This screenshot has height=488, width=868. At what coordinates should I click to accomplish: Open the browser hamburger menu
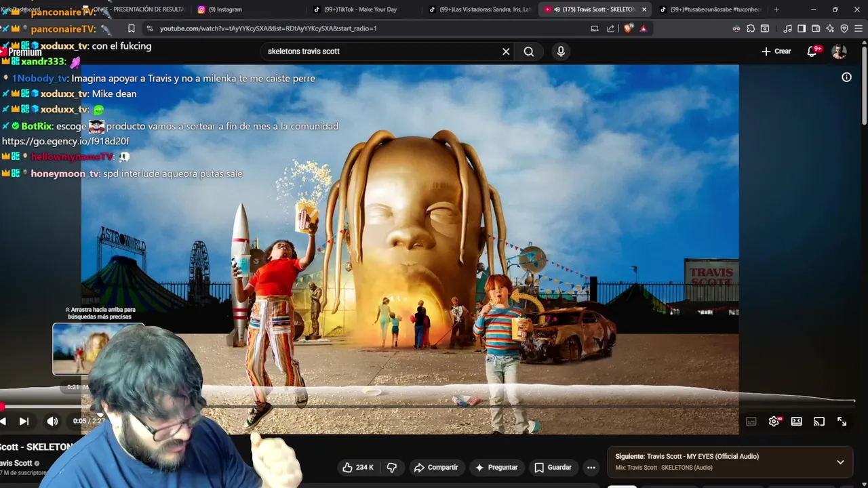point(859,28)
